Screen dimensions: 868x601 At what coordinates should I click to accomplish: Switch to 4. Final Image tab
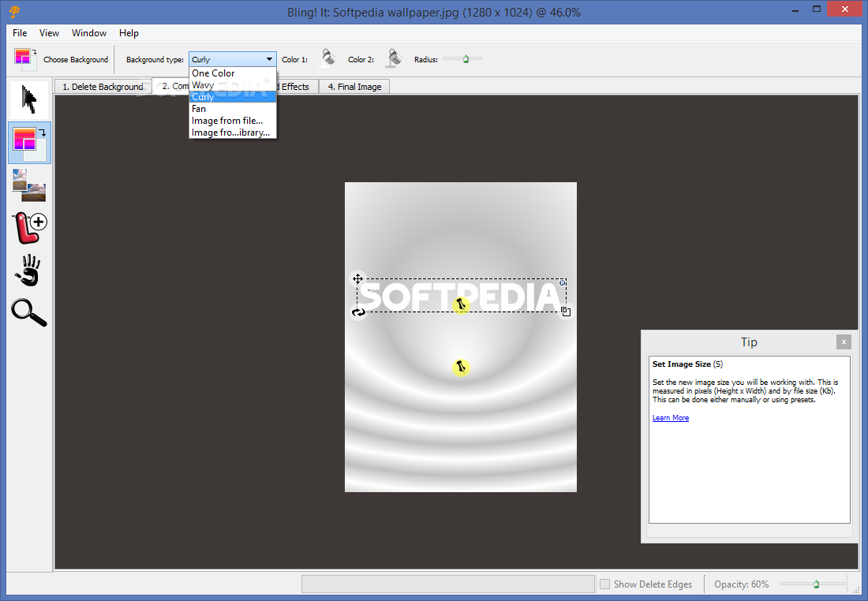point(355,87)
